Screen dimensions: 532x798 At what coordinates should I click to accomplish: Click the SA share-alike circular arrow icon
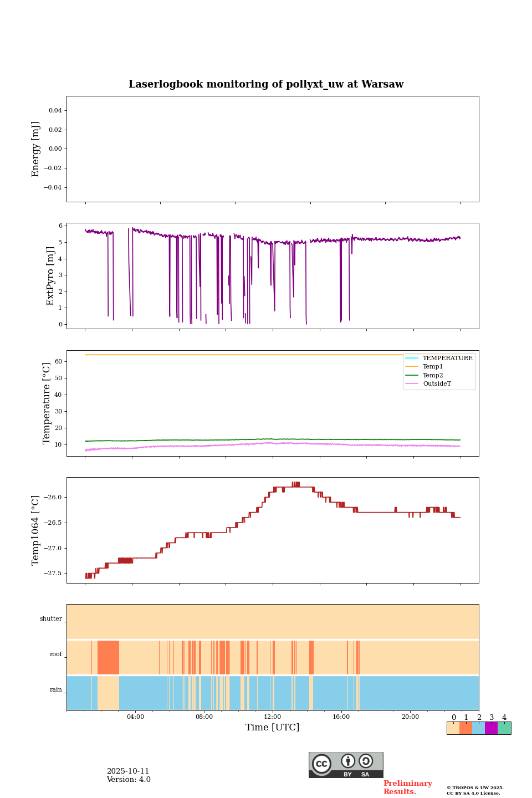(x=366, y=761)
